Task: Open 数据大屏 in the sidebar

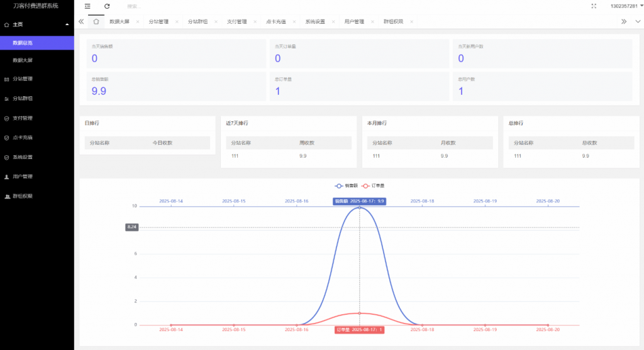Action: (37, 60)
